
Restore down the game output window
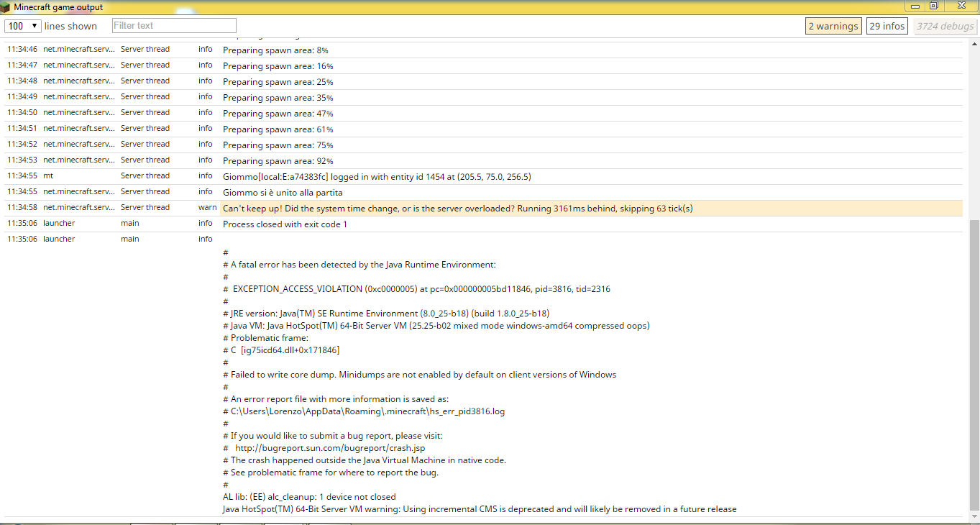pos(934,6)
